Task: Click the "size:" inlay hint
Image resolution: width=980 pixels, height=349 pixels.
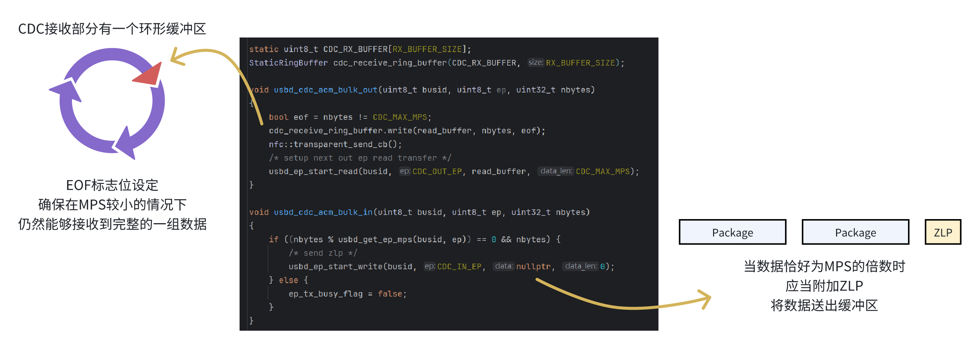Action: pos(536,63)
